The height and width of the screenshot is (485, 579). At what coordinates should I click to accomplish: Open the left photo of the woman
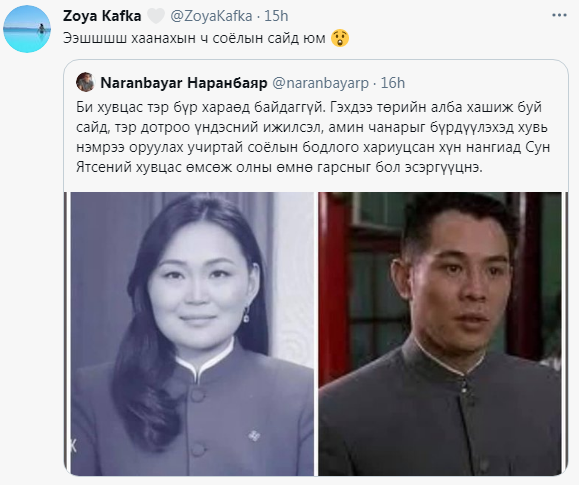(x=192, y=334)
